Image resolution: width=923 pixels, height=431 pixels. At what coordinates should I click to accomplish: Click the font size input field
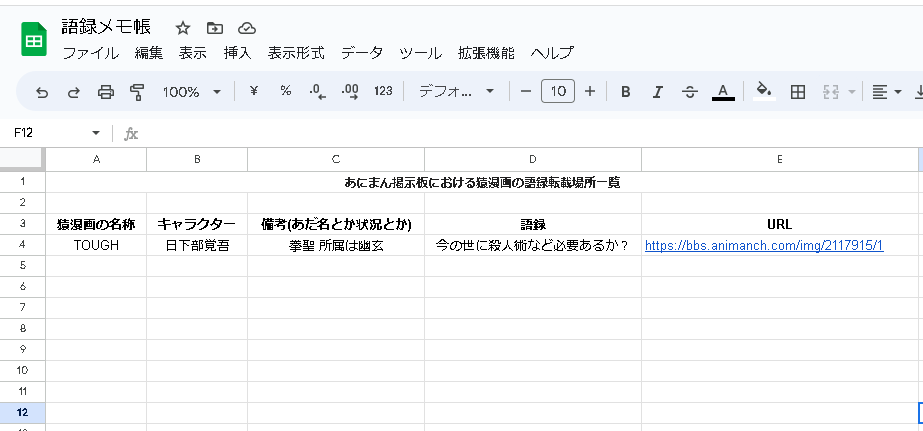pos(558,92)
